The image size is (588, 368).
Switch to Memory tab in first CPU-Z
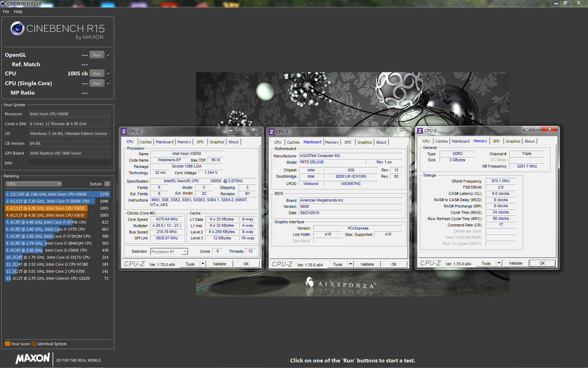184,142
